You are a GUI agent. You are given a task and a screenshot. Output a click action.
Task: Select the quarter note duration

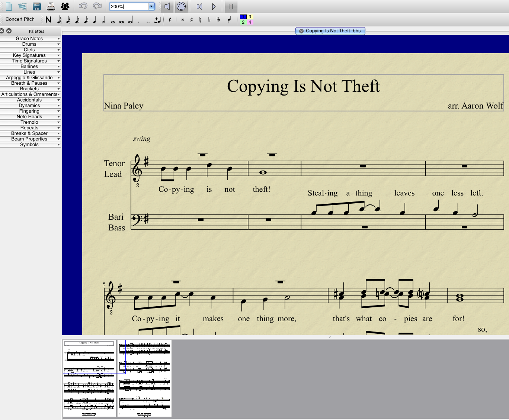pos(95,20)
